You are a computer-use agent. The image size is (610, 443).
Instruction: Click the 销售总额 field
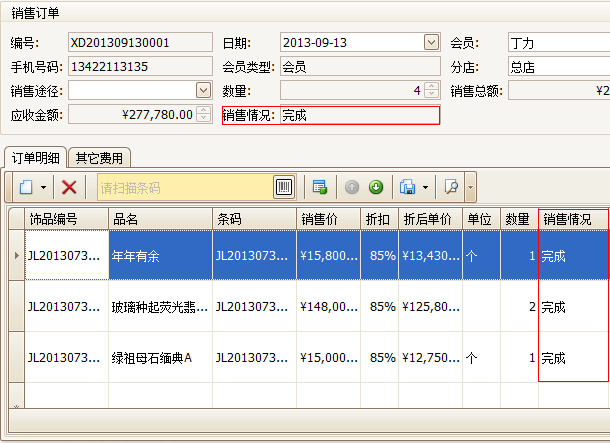coord(559,91)
